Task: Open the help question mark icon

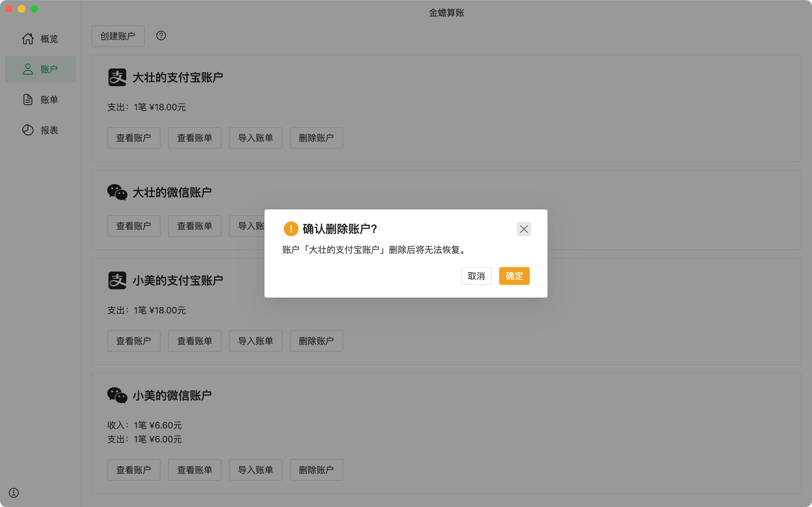Action: (x=161, y=35)
